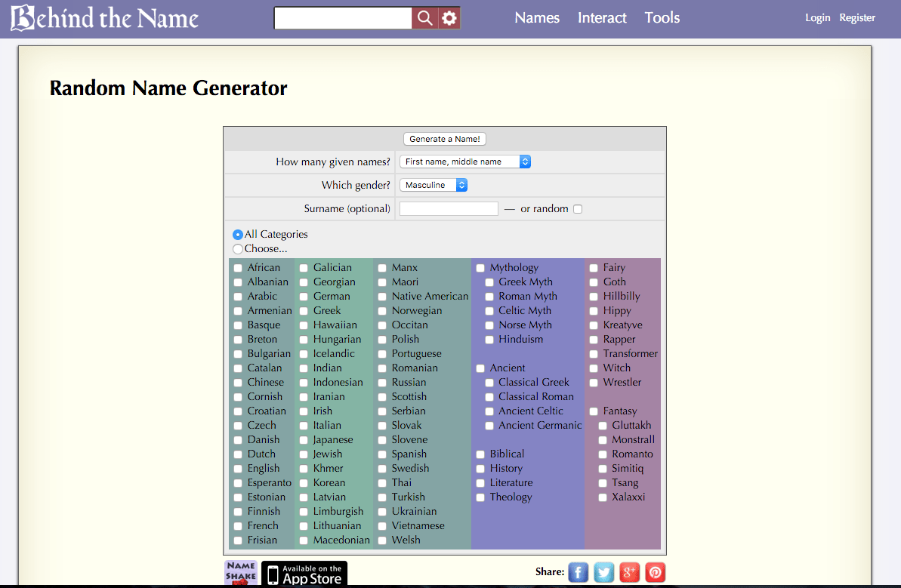This screenshot has height=588, width=901.
Task: Check the Gluttakh checkbox
Action: [603, 426]
